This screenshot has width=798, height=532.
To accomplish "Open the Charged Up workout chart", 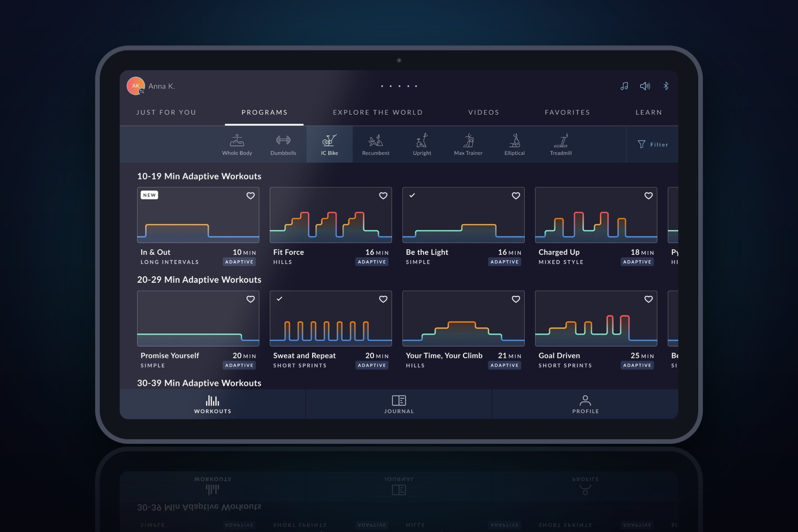I will pyautogui.click(x=596, y=215).
